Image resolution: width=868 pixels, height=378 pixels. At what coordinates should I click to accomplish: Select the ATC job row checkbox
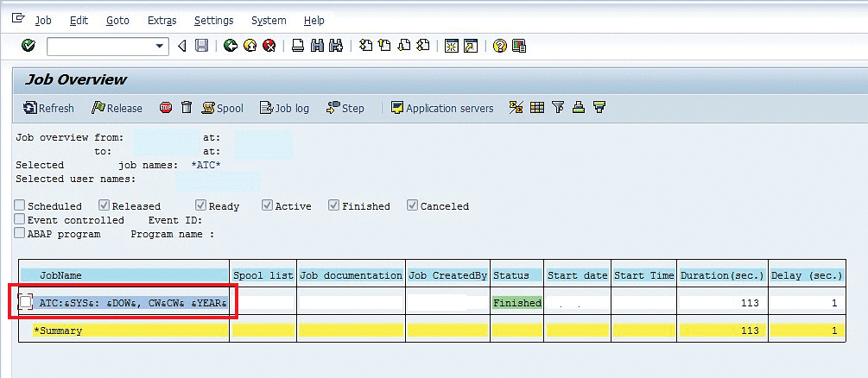pos(25,302)
